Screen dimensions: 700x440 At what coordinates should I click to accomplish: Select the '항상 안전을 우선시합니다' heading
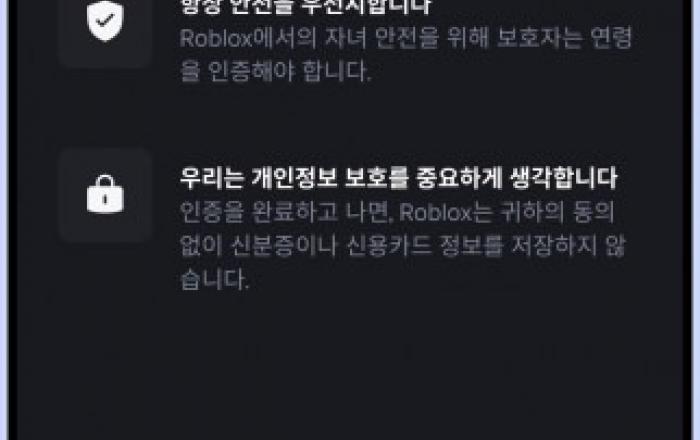(305, 7)
